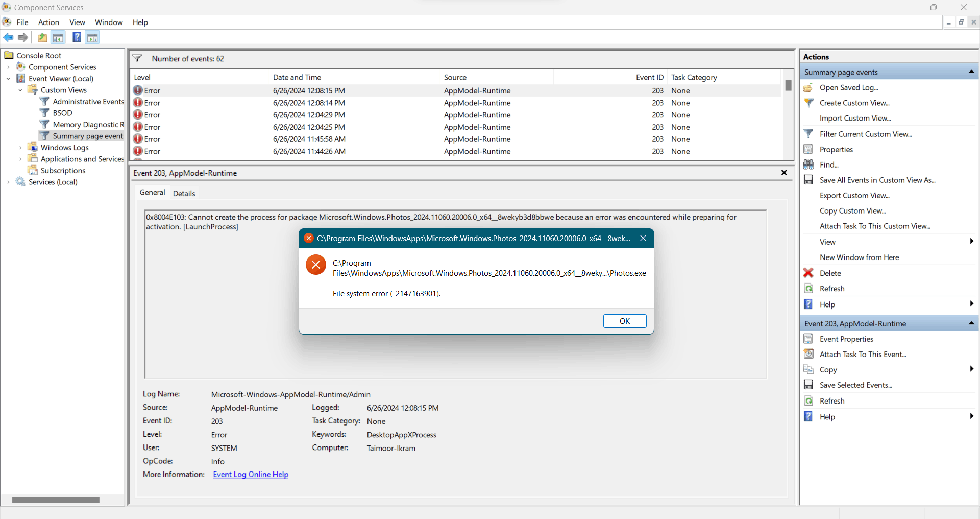
Task: Open the Action menu
Action: point(48,22)
